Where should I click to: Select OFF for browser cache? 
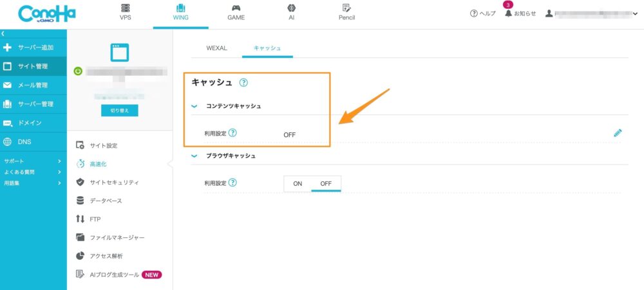tap(326, 183)
